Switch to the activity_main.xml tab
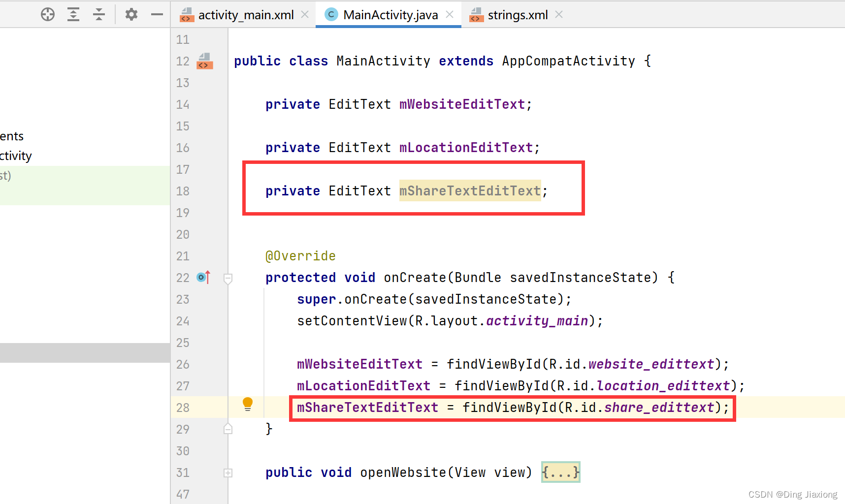The width and height of the screenshot is (845, 504). (x=246, y=15)
